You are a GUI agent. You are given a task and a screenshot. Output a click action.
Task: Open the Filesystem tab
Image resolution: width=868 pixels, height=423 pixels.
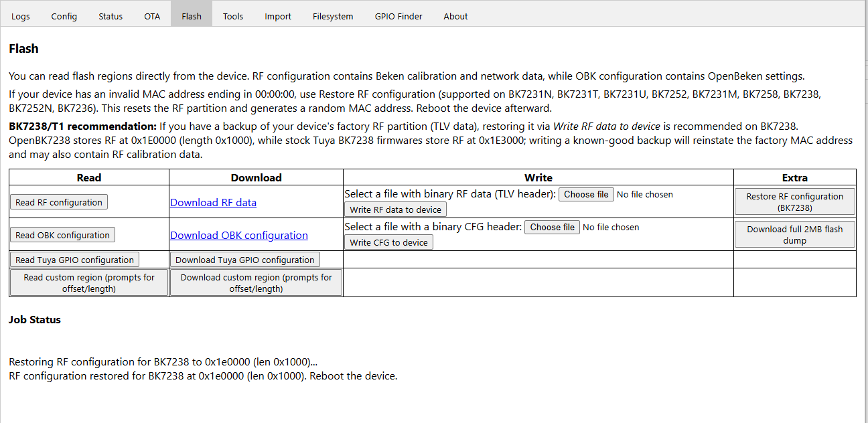[x=333, y=16]
